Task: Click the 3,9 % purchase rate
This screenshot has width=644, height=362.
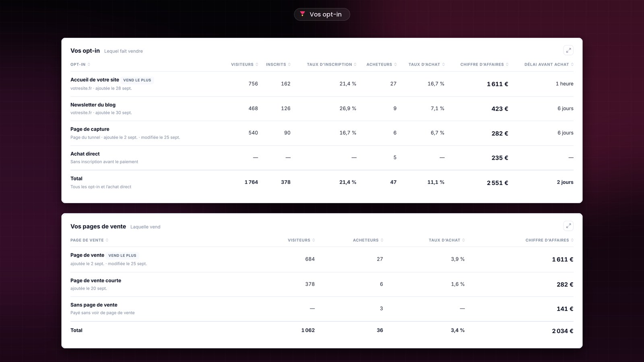Action: (458, 259)
